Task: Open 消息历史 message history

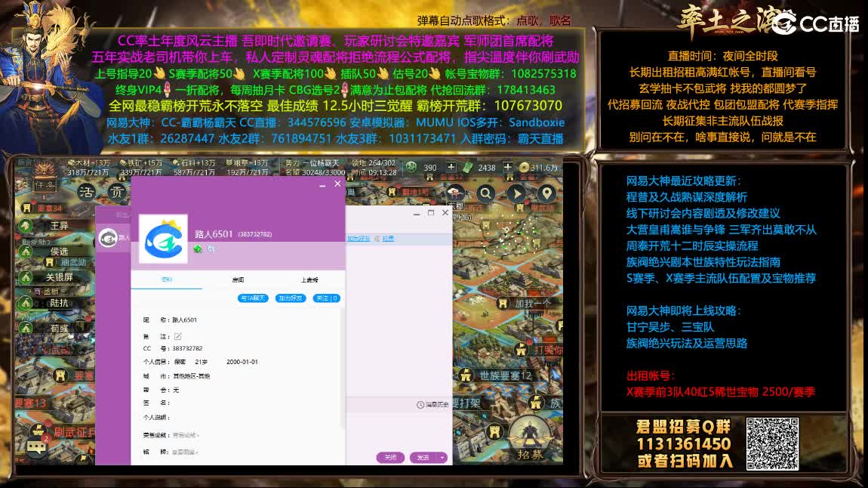Action: [x=432, y=405]
